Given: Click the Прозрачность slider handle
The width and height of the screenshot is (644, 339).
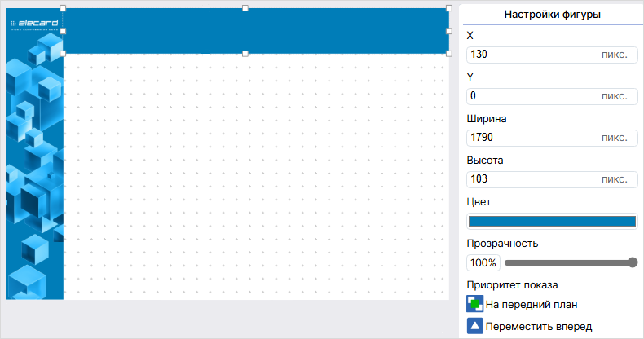Looking at the screenshot, I should click(x=633, y=262).
